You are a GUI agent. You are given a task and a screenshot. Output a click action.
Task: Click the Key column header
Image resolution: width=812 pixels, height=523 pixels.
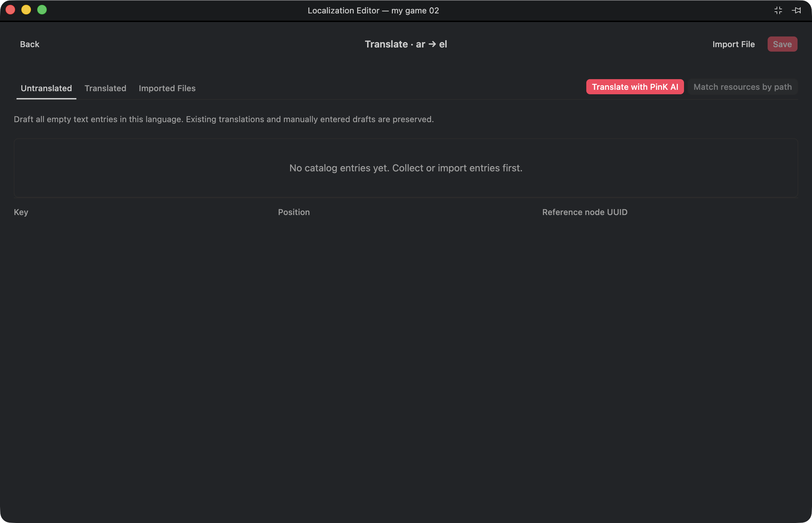(x=21, y=212)
